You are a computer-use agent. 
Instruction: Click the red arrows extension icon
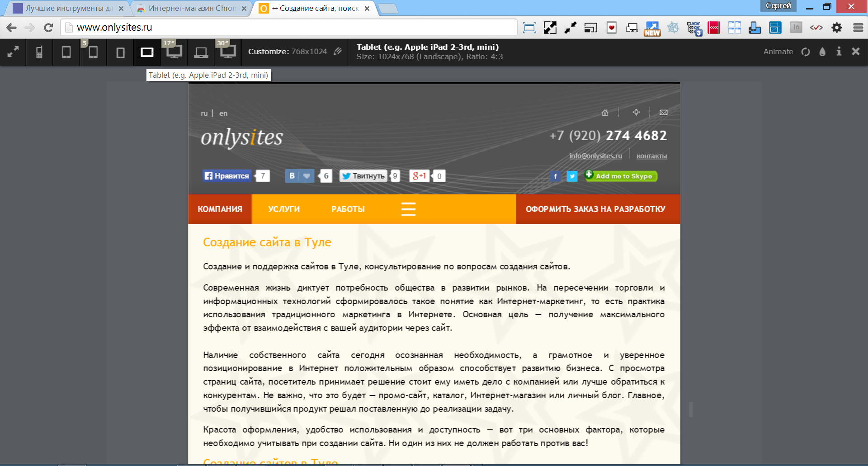click(714, 28)
